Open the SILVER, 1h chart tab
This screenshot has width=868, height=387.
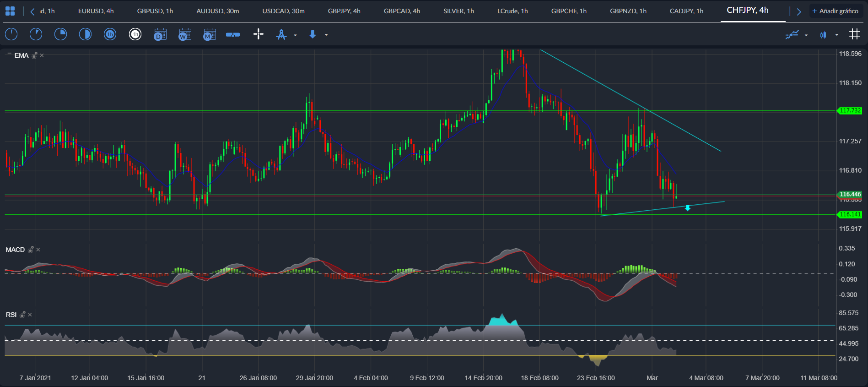click(x=458, y=11)
